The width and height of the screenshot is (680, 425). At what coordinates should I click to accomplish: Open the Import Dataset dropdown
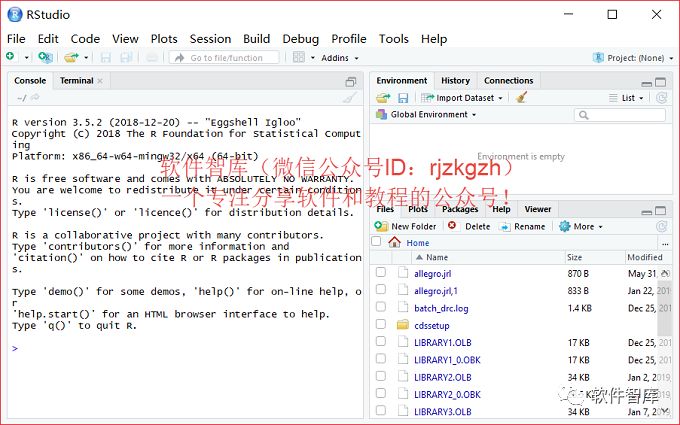coord(461,98)
